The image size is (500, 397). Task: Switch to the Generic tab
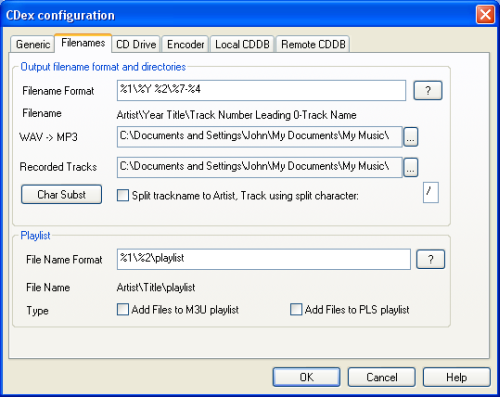33,44
